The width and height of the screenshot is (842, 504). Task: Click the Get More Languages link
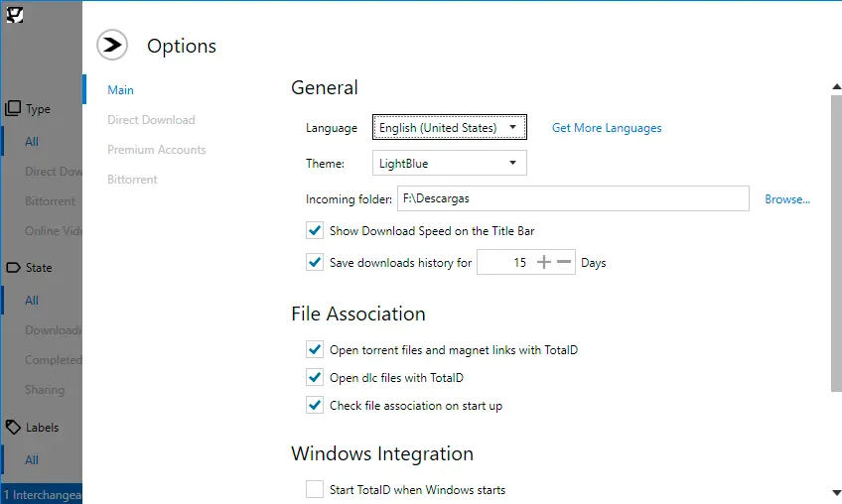pos(607,128)
